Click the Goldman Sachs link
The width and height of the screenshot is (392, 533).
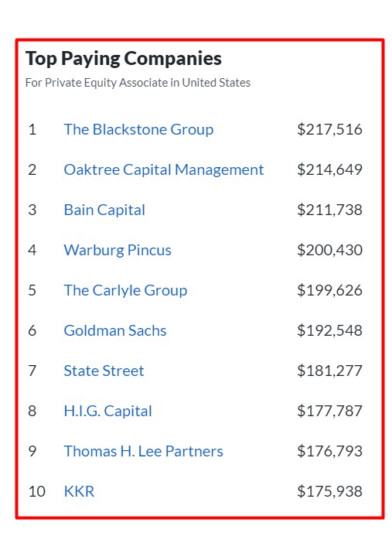[115, 330]
